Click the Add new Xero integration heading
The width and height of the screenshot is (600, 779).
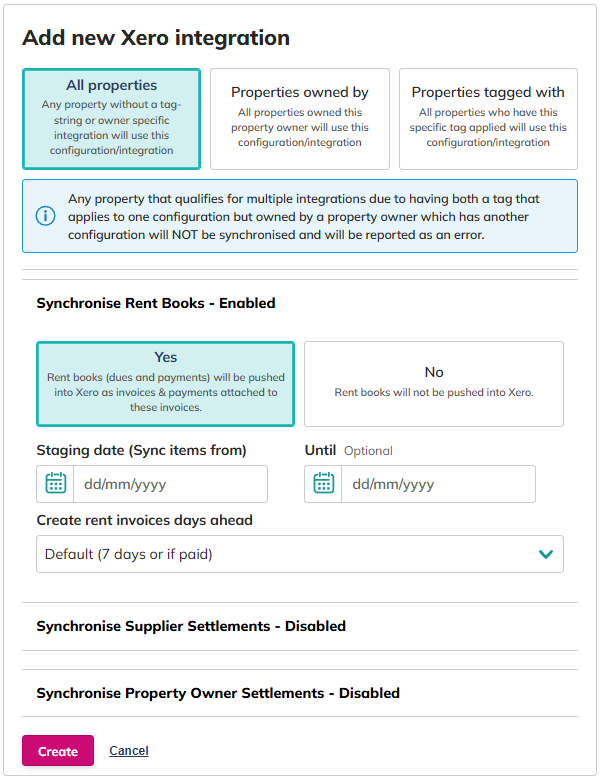coord(156,38)
